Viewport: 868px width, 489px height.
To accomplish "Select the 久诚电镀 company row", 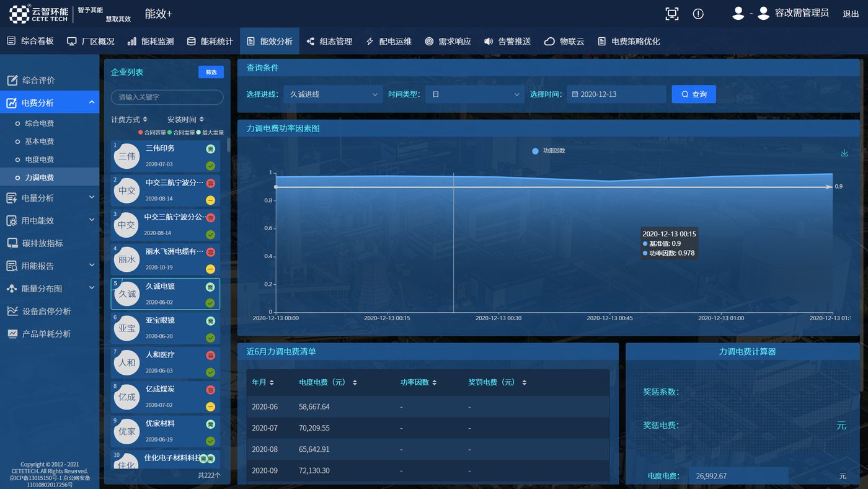I will [165, 294].
